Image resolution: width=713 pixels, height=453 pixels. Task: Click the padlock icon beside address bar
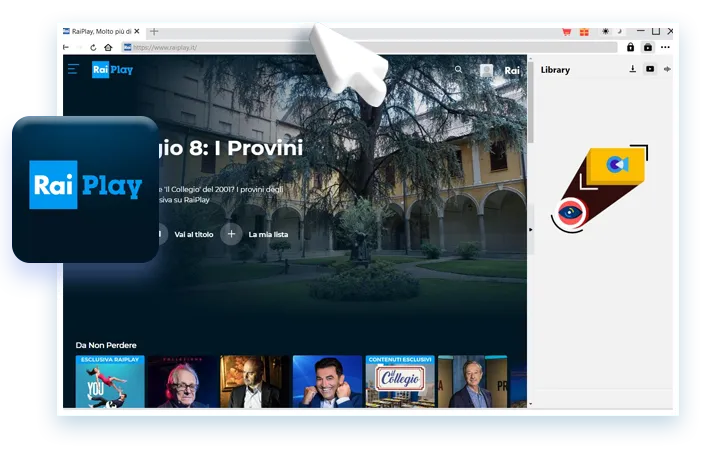pos(630,47)
